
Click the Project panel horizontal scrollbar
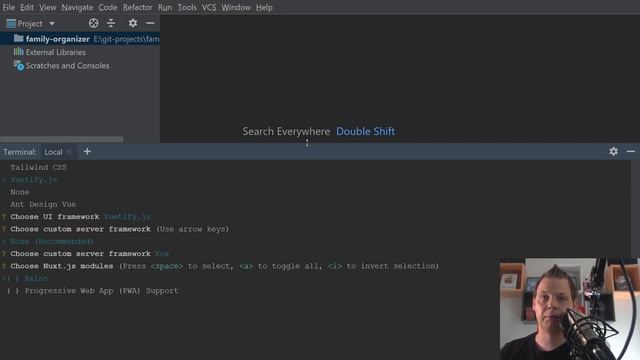62,139
